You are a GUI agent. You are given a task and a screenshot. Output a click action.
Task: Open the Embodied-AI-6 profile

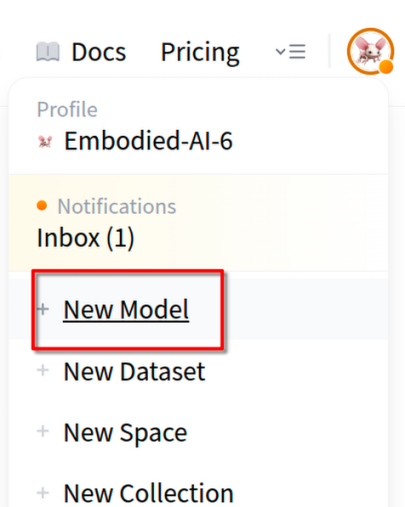148,141
